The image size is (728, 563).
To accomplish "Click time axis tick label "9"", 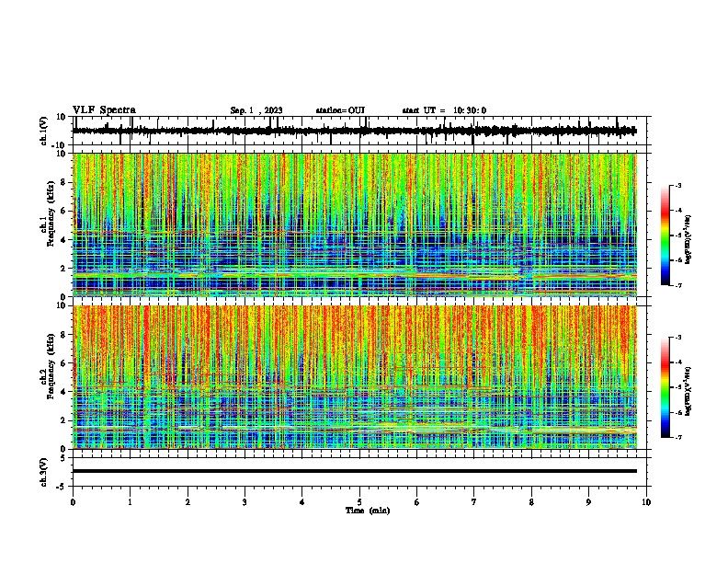I will click(x=588, y=502).
